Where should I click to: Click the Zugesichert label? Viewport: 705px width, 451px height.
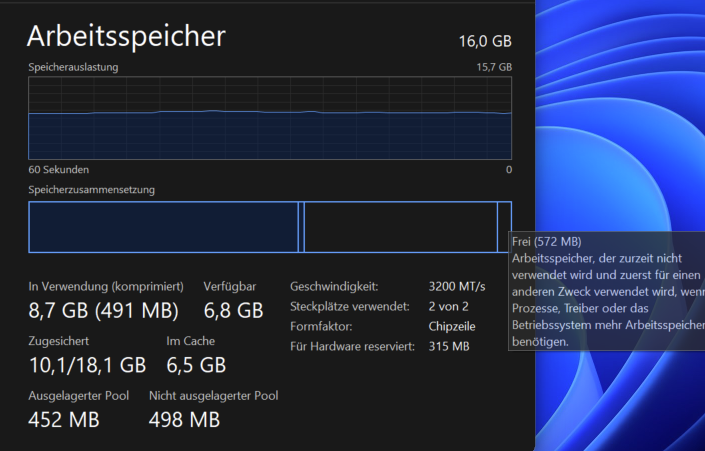(x=58, y=341)
